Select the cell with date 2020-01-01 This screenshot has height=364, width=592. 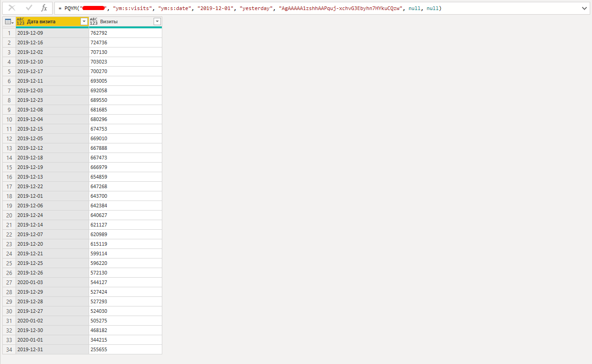tap(52, 340)
